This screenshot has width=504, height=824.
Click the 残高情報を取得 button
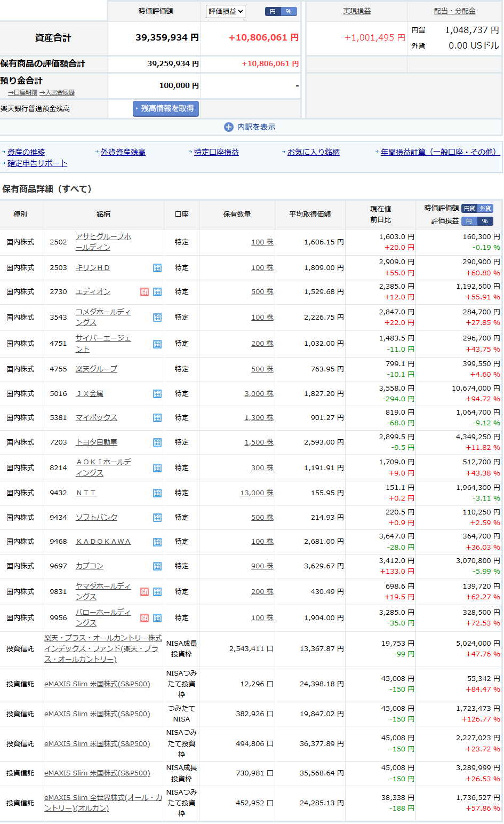click(166, 108)
